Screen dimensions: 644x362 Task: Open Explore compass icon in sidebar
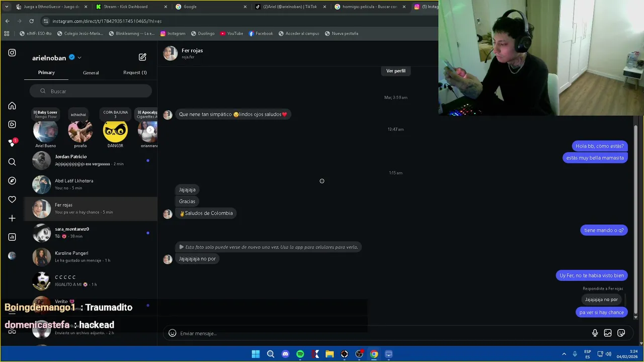pyautogui.click(x=12, y=180)
